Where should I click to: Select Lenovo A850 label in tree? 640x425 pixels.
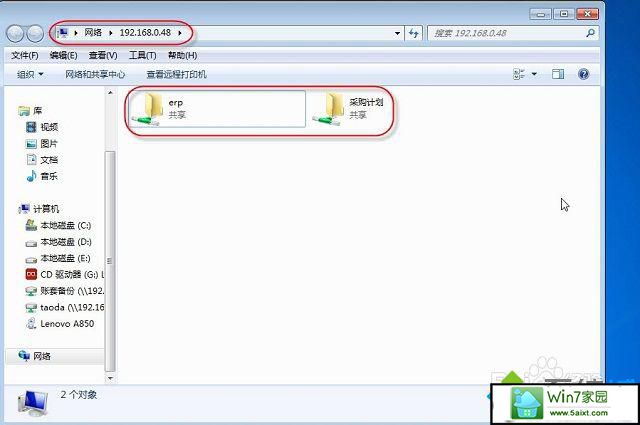[x=67, y=324]
